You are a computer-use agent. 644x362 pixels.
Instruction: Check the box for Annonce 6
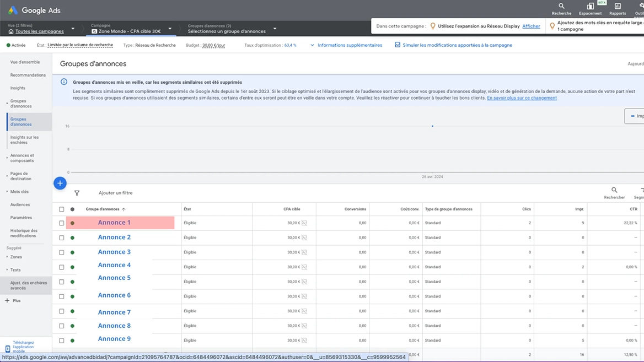tap(62, 296)
